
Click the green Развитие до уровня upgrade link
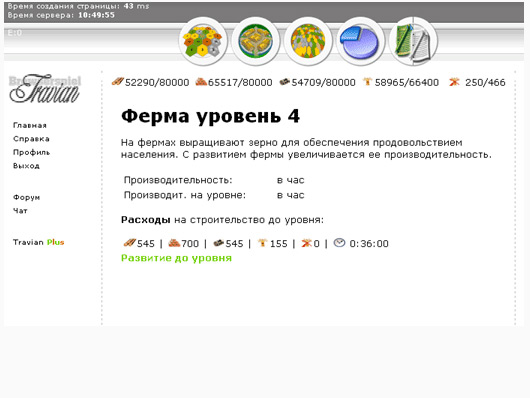coord(176,258)
